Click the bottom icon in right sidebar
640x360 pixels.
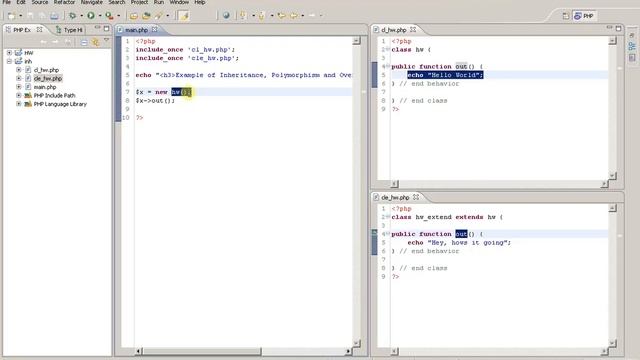point(632,58)
